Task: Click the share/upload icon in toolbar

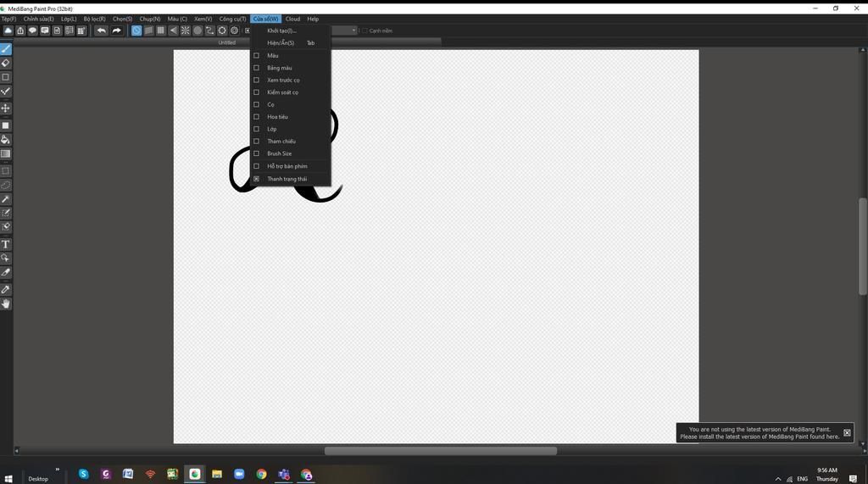Action: (x=20, y=31)
